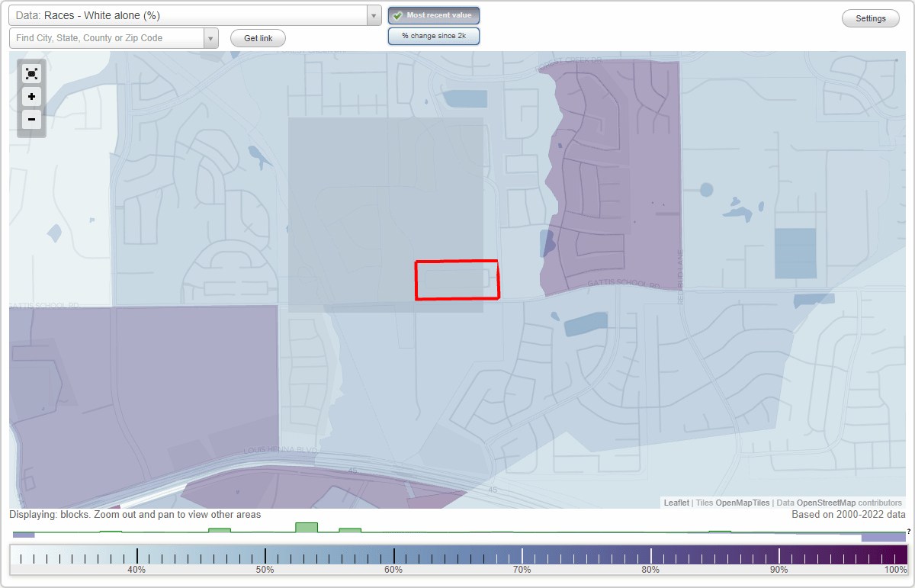Select Most recent value option
Image resolution: width=915 pixels, height=588 pixels.
click(x=433, y=15)
